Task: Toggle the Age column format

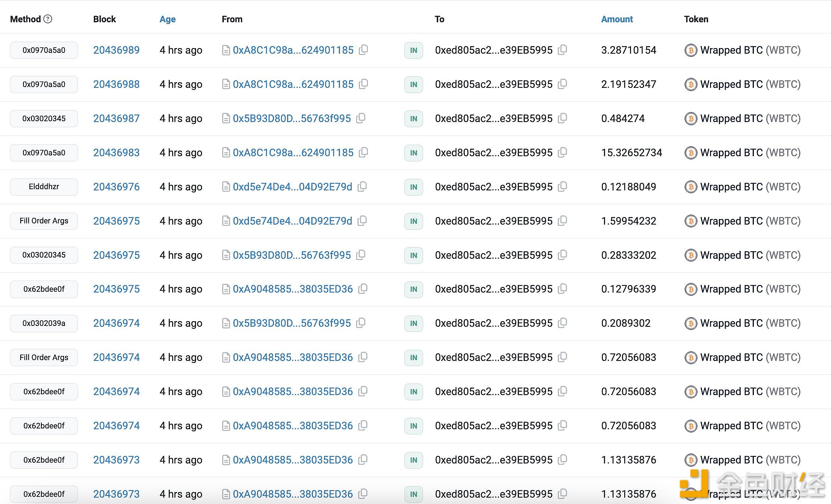Action: pos(167,19)
